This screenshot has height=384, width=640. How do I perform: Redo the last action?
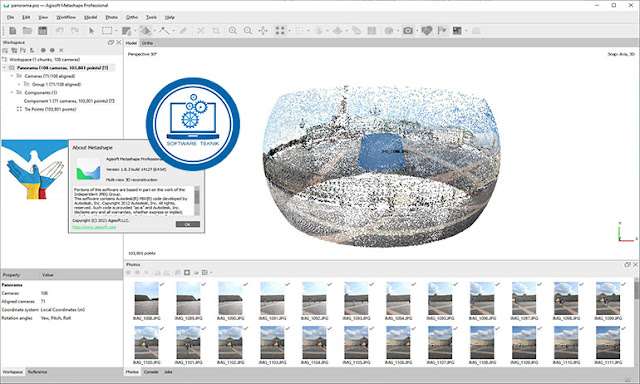[x=75, y=31]
